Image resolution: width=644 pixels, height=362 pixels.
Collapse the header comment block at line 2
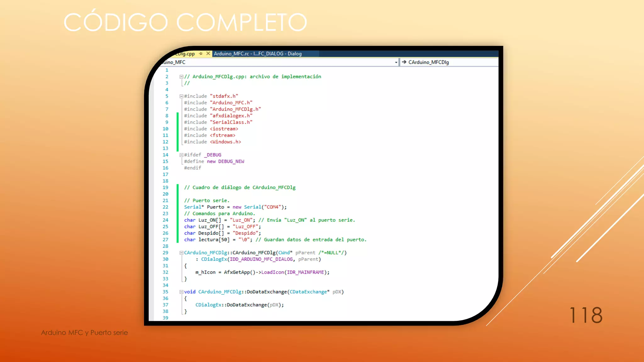click(181, 77)
